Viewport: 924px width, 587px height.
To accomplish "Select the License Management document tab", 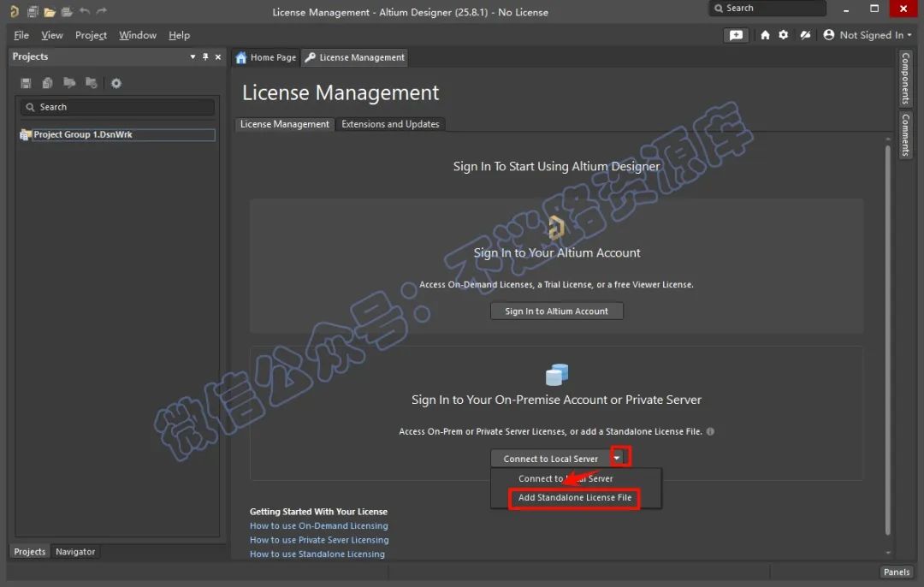I will pyautogui.click(x=355, y=57).
